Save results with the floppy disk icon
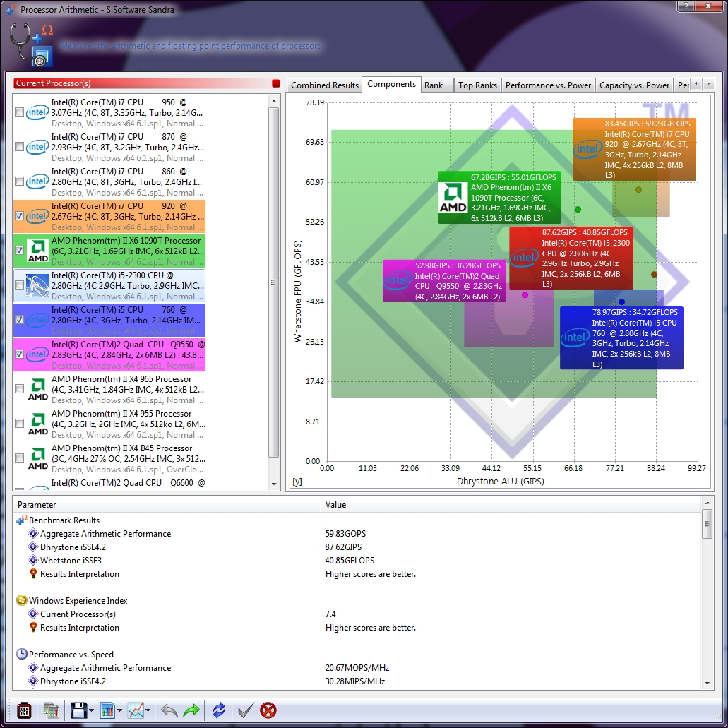Screen dimensions: 728x728 pos(78,710)
